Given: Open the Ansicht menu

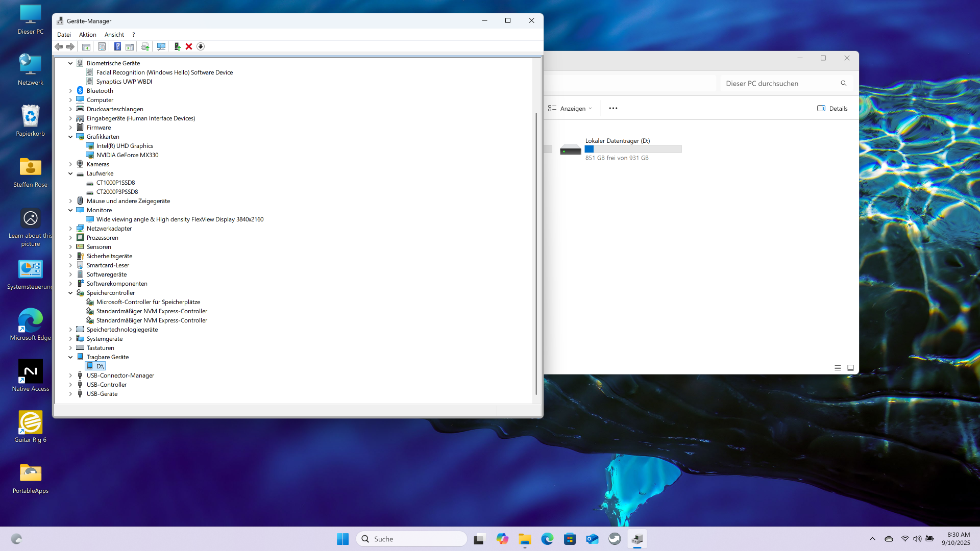Looking at the screenshot, I should (114, 35).
